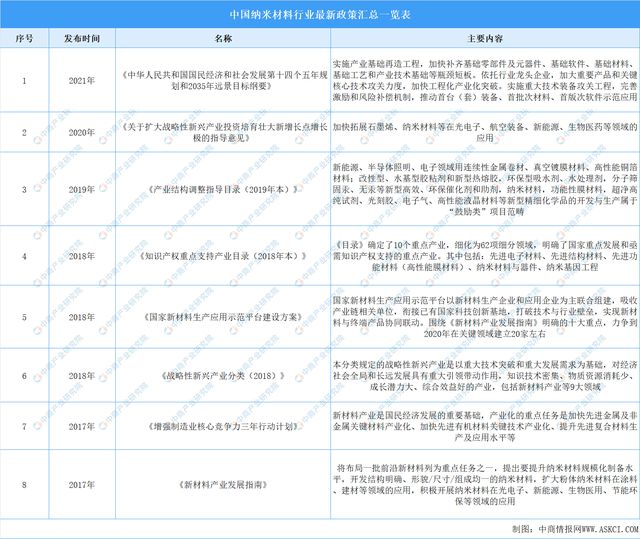Viewport: 640px width, 539px height.
Task: Click the source credit 制图：中商情报网WWW.ASKCI.COM
Action: 575,529
